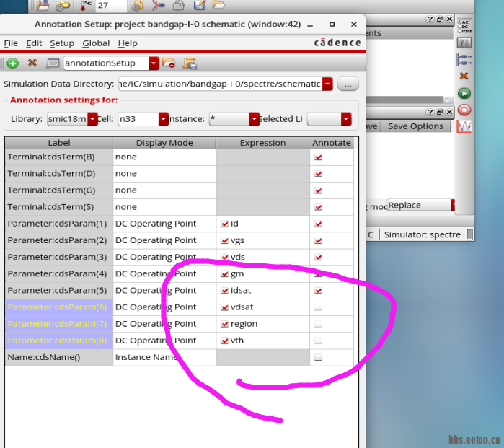Uncheck the expression checkbox next to gm
Screen dimensions: 504x448
225,274
